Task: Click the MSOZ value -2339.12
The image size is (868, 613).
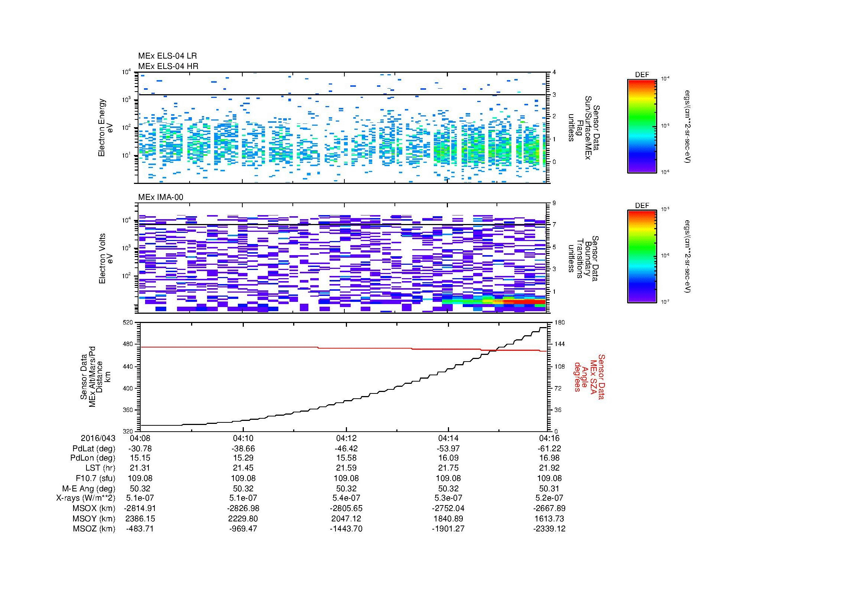Action: [549, 529]
